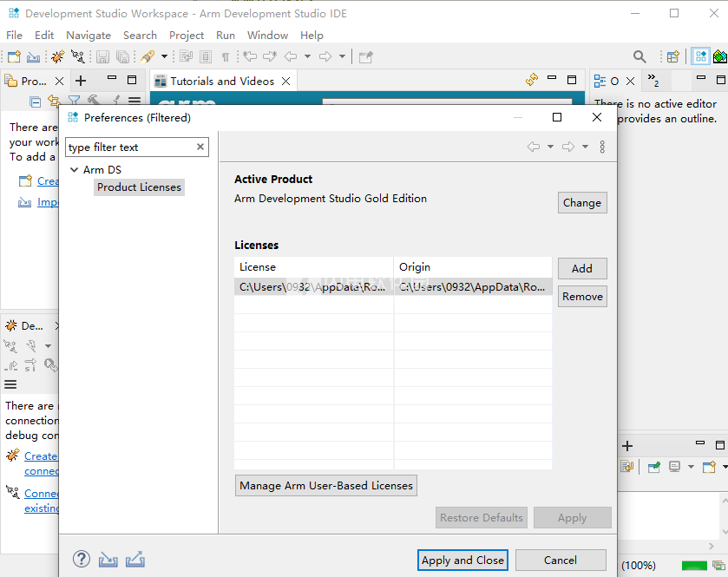The width and height of the screenshot is (728, 577).
Task: Click the Open Perspective icon
Action: tap(672, 56)
